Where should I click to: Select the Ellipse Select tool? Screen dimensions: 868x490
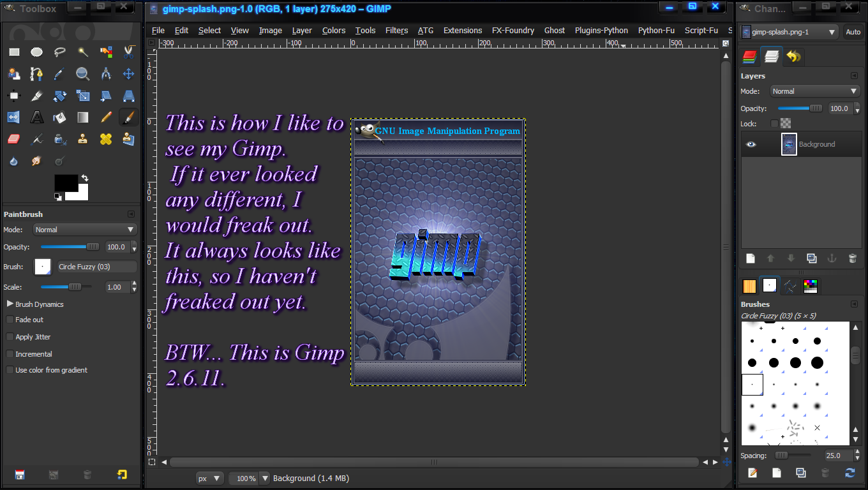[37, 52]
